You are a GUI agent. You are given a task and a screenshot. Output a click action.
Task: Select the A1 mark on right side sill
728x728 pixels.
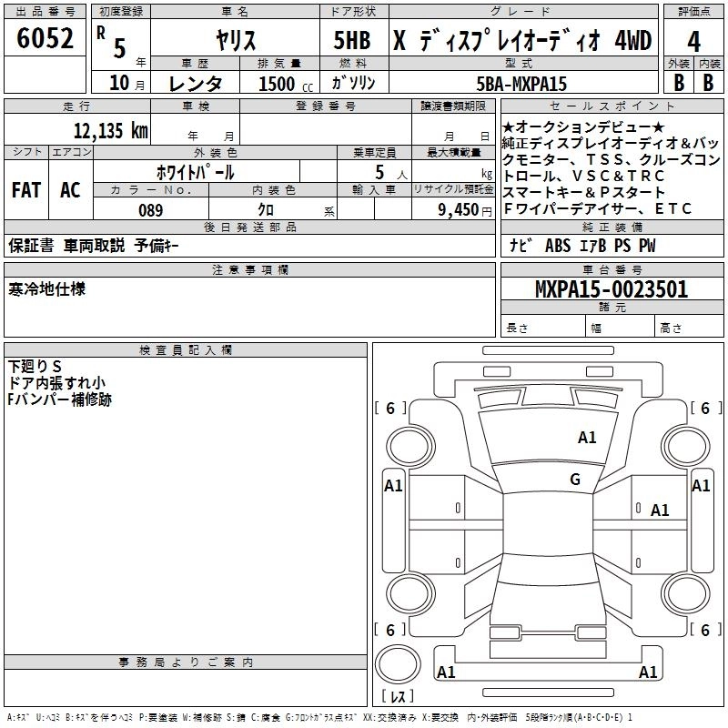click(701, 486)
